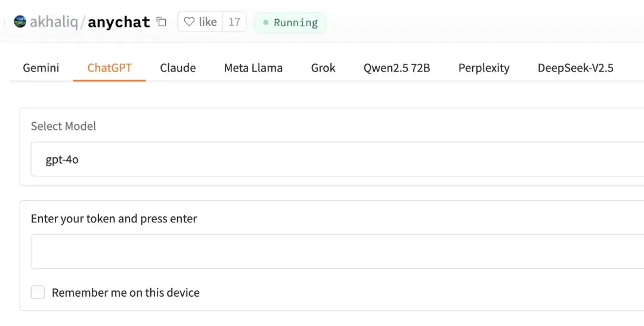Select the Qwen2.5 72B tab
This screenshot has height=326, width=644.
[397, 68]
